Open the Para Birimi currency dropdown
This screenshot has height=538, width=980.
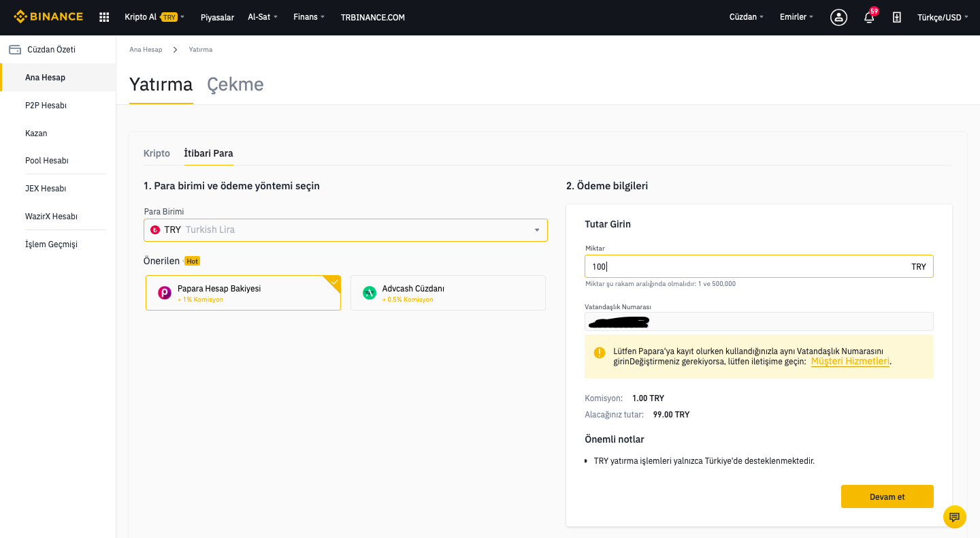tap(346, 230)
